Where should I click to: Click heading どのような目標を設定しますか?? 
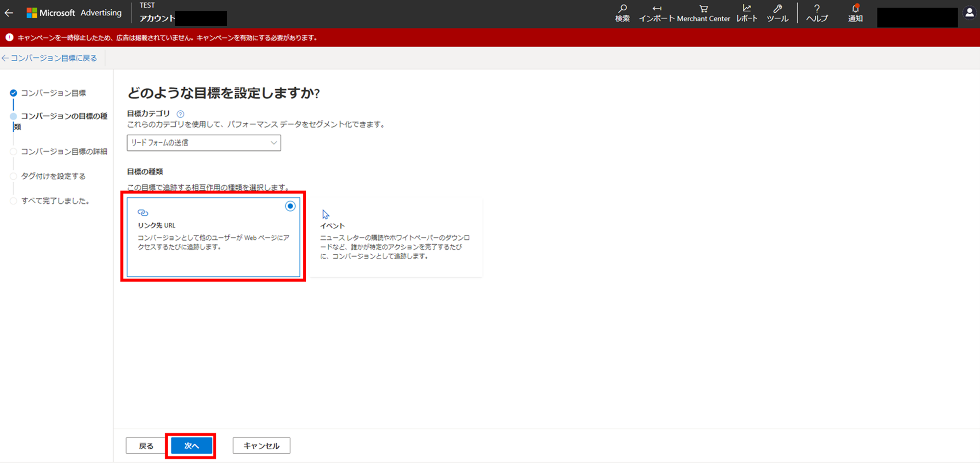click(223, 93)
